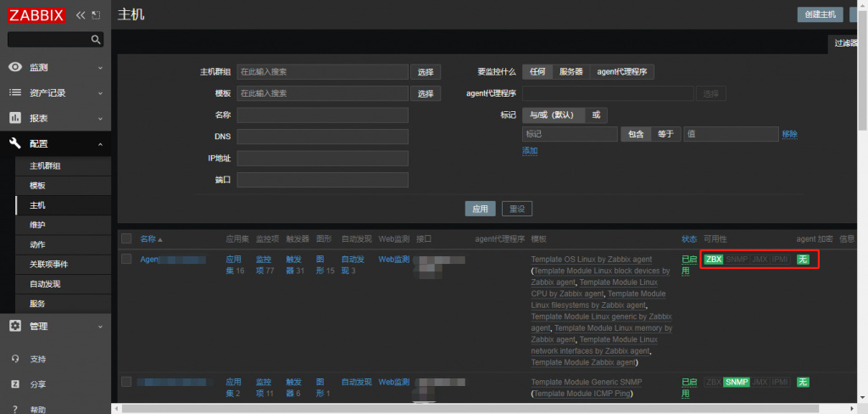The height and width of the screenshot is (414, 868).
Task: Click the green SNMP badge in second host row
Action: 737,382
